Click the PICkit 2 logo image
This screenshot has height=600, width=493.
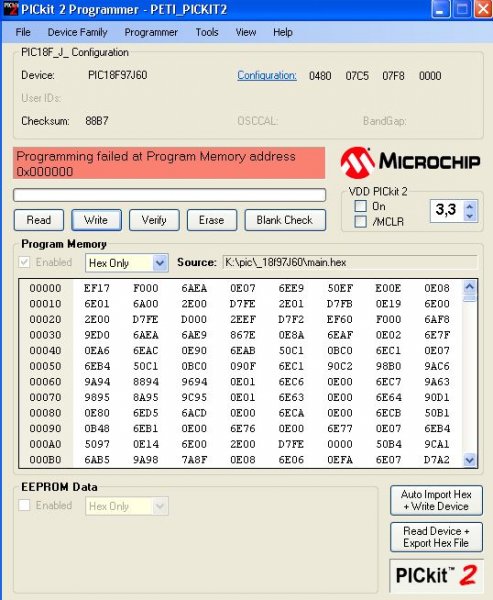(436, 575)
